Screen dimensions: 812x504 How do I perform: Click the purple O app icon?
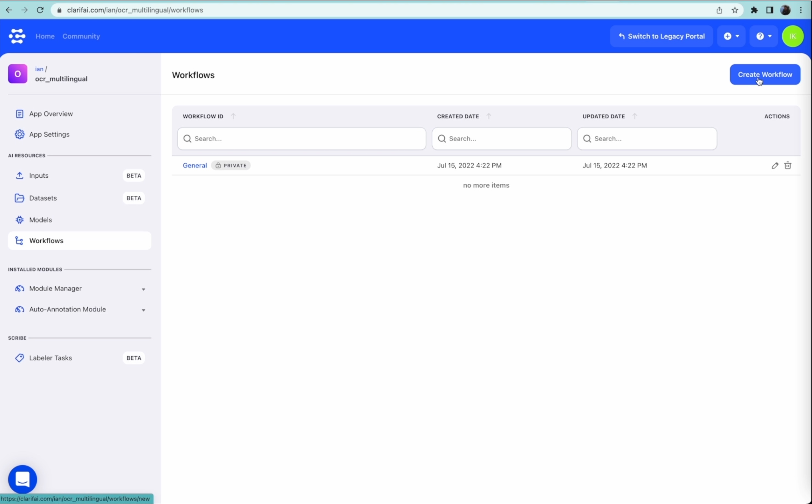(18, 74)
